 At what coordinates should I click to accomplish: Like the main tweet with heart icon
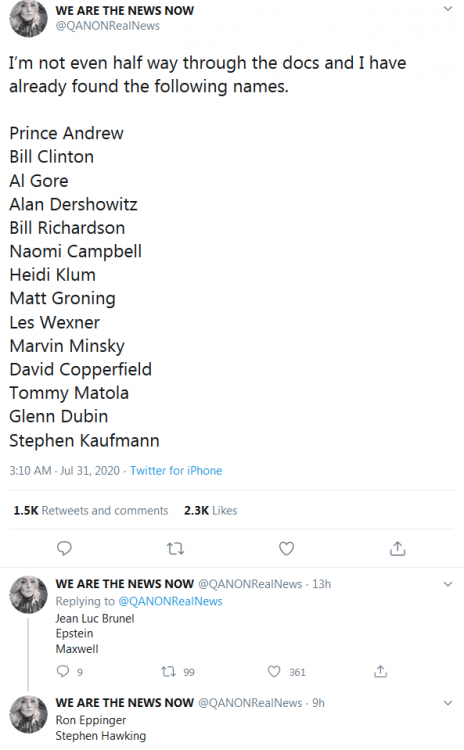point(287,548)
